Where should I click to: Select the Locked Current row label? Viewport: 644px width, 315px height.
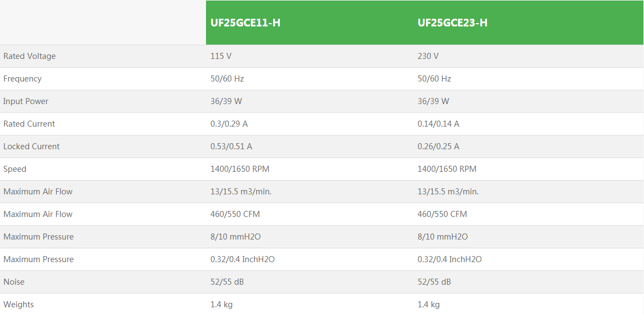(x=31, y=146)
